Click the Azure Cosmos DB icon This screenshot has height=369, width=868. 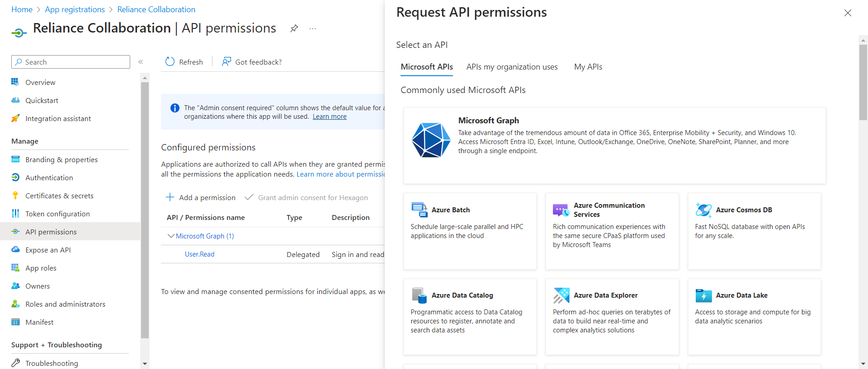[x=703, y=210]
